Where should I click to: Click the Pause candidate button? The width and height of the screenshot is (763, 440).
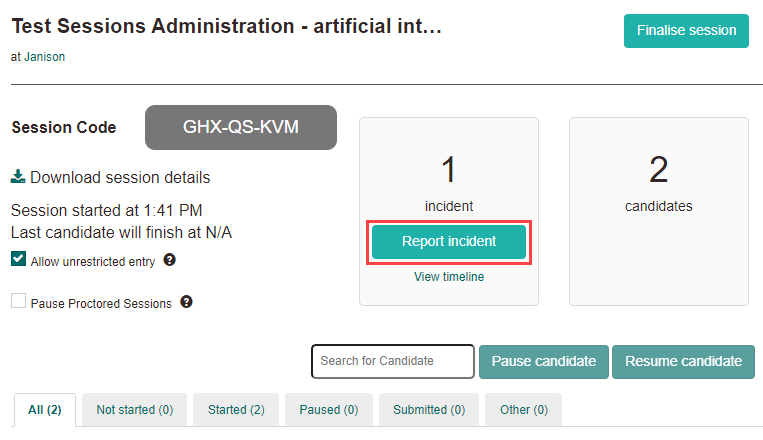543,361
